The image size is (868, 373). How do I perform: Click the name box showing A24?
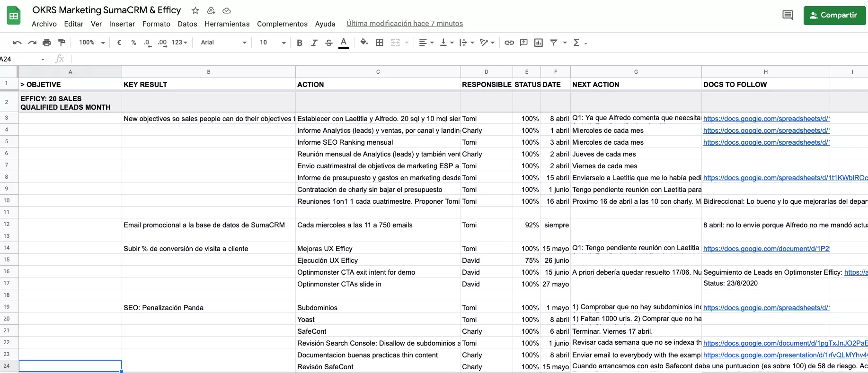click(22, 59)
